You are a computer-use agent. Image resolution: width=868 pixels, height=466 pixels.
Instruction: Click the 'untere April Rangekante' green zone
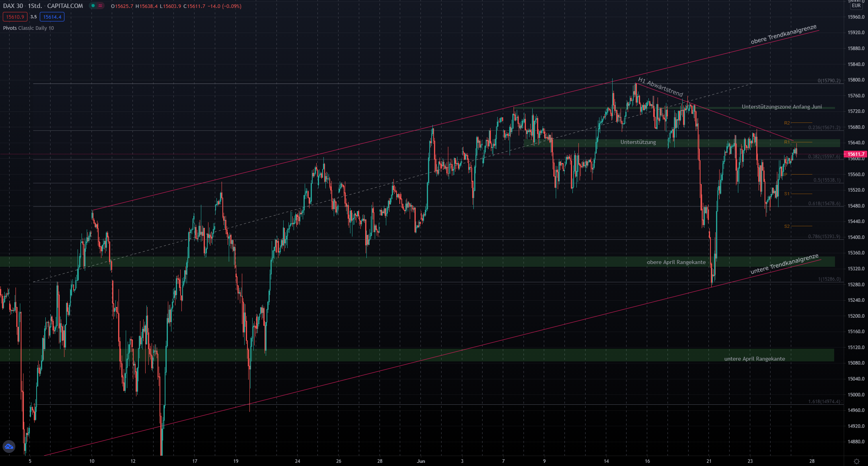[x=754, y=359]
